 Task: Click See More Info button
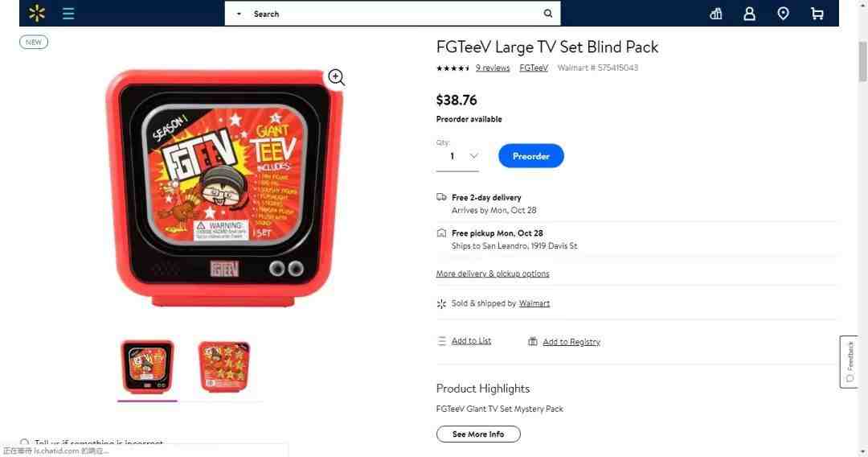(x=478, y=434)
